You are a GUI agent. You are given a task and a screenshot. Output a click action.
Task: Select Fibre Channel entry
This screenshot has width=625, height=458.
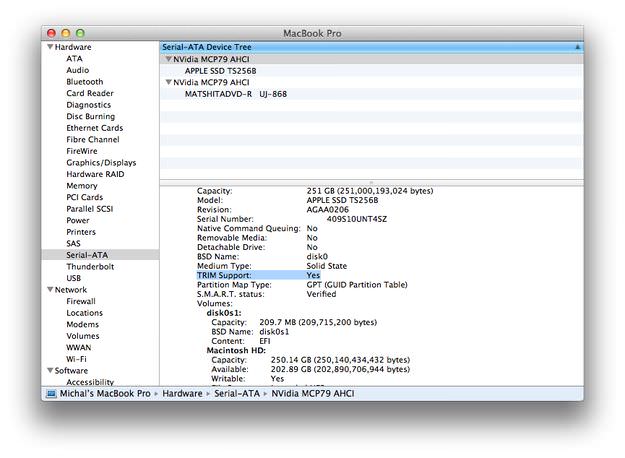click(x=92, y=140)
